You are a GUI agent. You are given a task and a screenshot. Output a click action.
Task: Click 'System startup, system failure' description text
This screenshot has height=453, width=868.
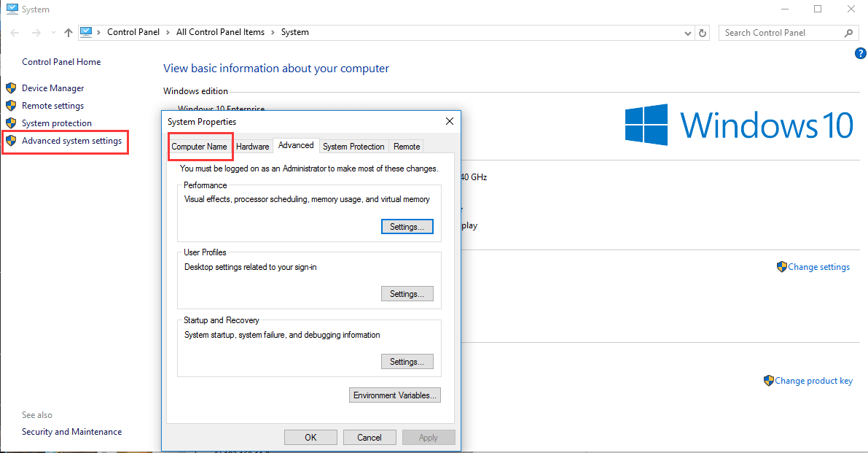(x=282, y=335)
